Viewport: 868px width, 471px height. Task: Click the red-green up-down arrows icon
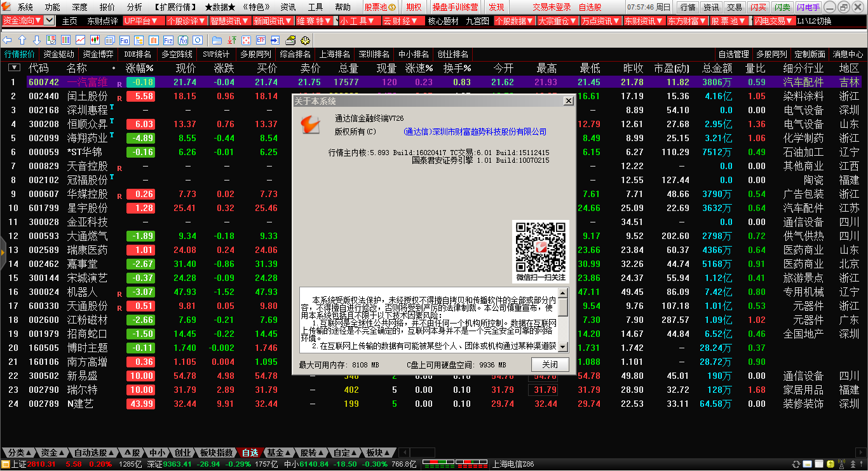click(232, 40)
